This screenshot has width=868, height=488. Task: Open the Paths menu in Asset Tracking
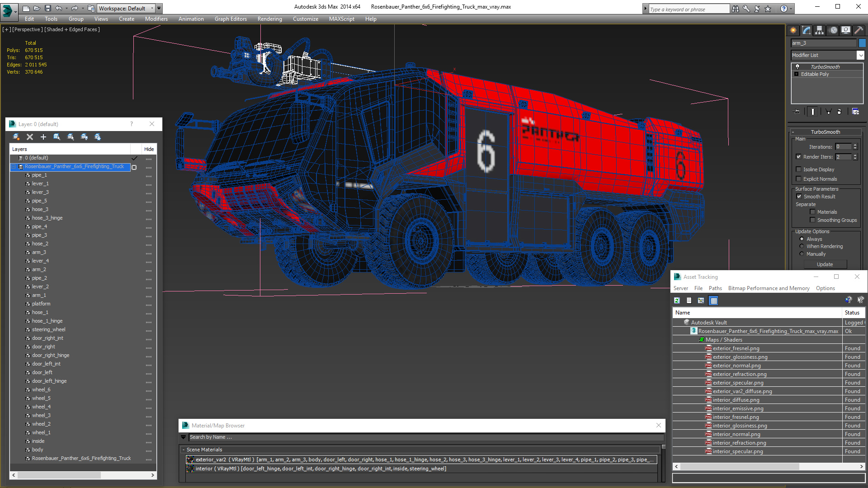tap(715, 288)
